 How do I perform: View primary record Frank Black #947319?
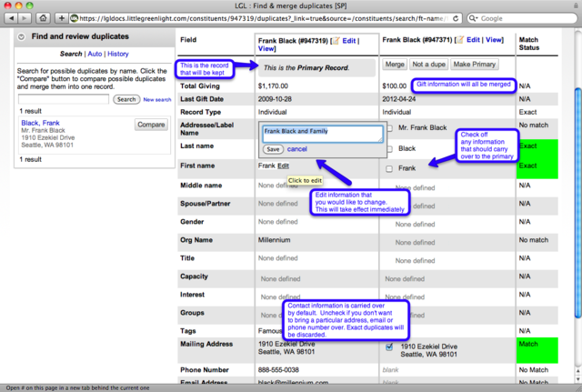[x=266, y=48]
